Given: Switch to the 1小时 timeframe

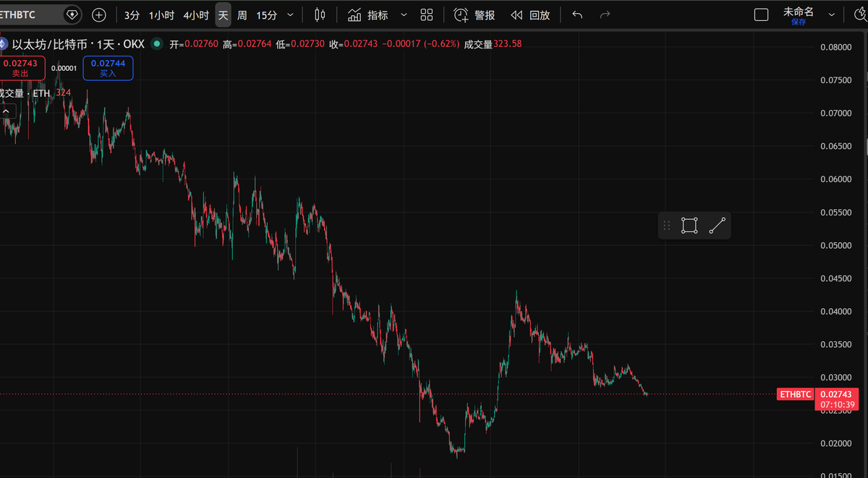Looking at the screenshot, I should click(x=162, y=14).
